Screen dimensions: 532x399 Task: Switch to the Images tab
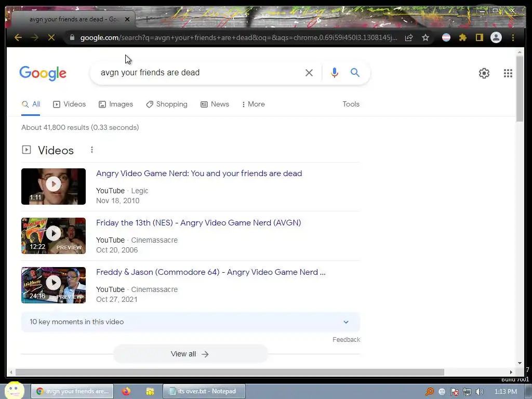point(116,104)
